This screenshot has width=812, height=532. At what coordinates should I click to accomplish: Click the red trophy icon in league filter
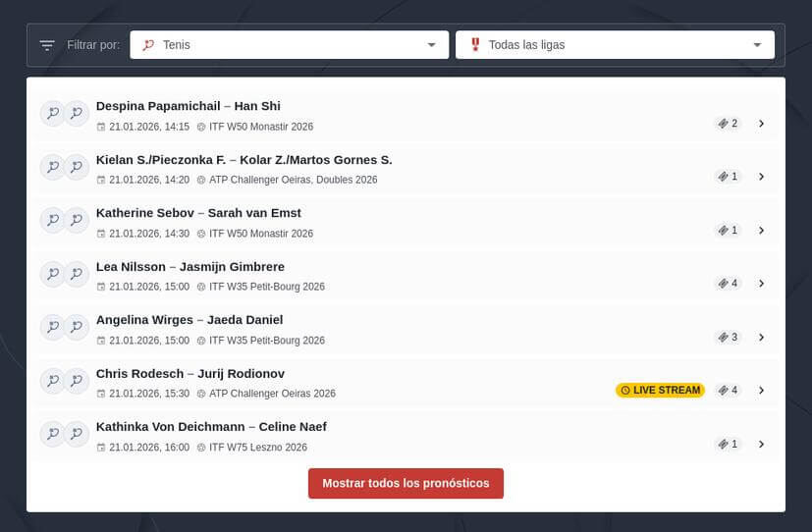(475, 45)
